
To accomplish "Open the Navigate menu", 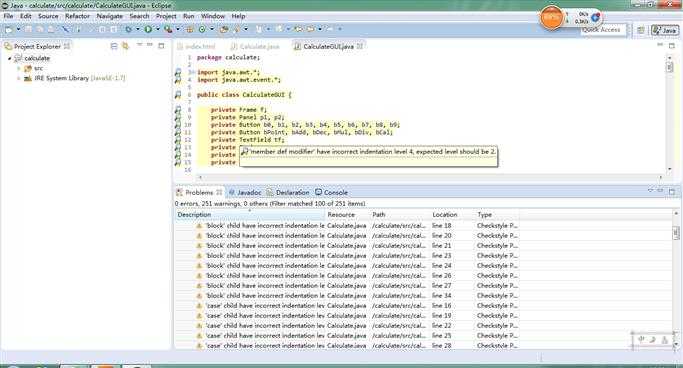I will [x=109, y=16].
